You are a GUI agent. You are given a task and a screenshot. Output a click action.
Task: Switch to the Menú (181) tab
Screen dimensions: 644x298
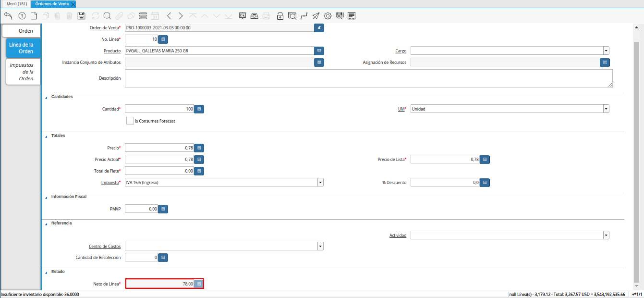pos(16,4)
